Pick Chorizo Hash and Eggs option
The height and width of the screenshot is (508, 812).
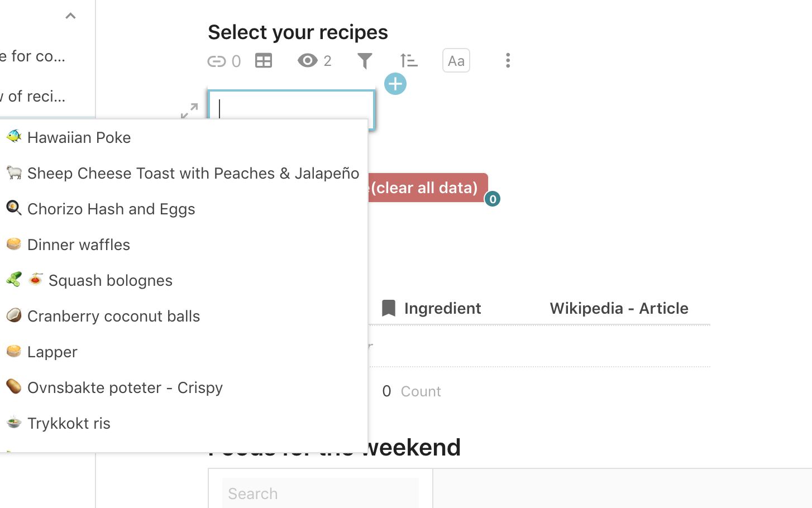111,209
